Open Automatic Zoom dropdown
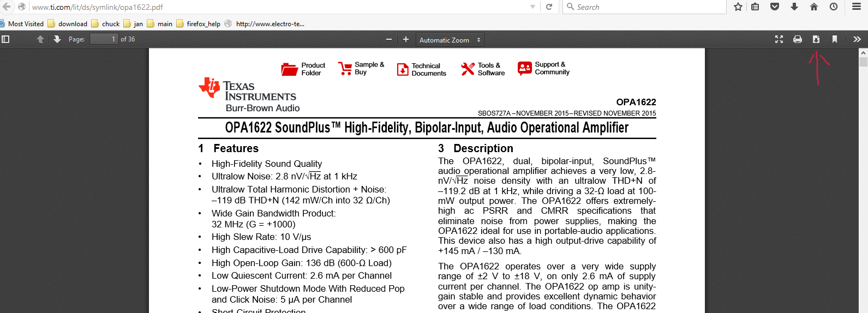868x313 pixels. [x=450, y=40]
